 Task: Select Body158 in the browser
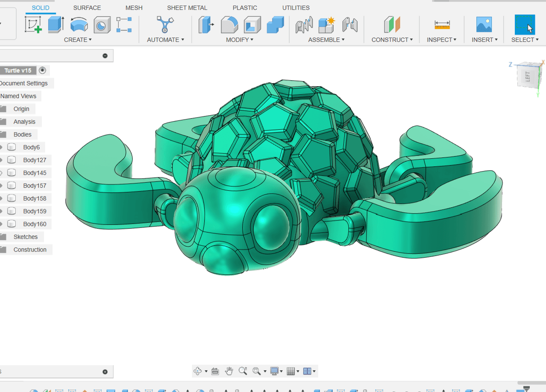pyautogui.click(x=35, y=198)
